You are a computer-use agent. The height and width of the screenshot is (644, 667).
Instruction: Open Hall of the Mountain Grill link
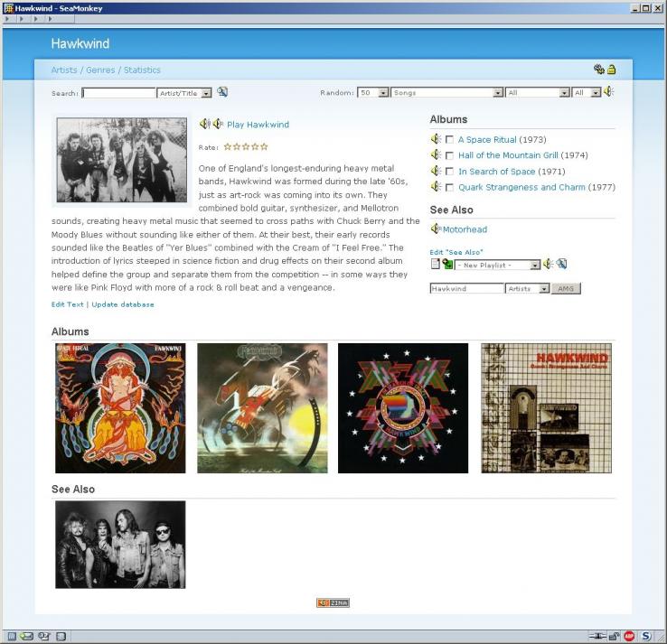coord(508,155)
